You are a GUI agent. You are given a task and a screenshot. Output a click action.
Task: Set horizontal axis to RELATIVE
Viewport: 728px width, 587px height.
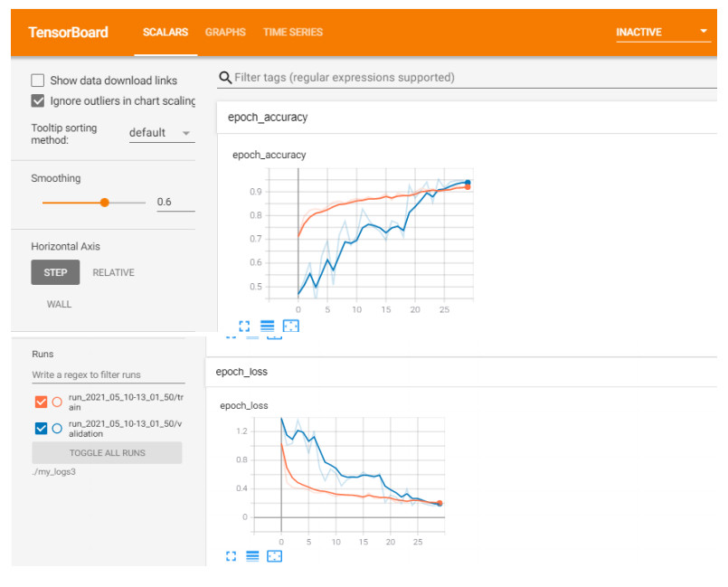click(113, 272)
